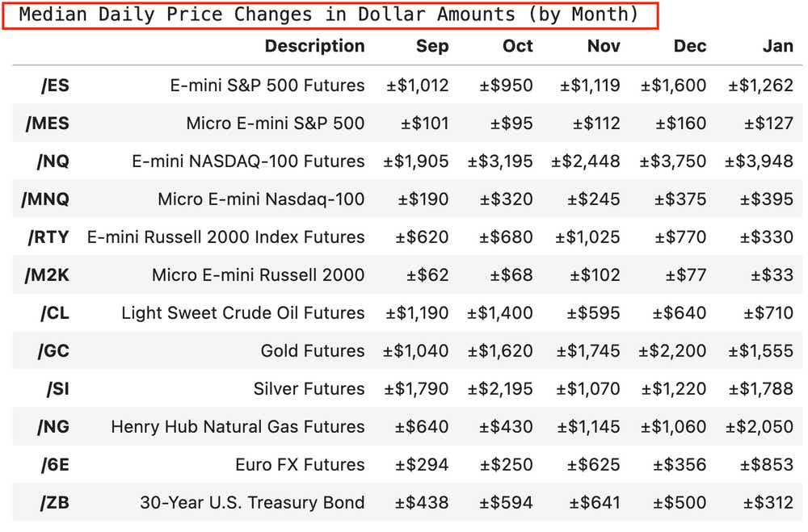Click the /ZB row label
Viewport: 808px width, 532px height.
tap(54, 503)
